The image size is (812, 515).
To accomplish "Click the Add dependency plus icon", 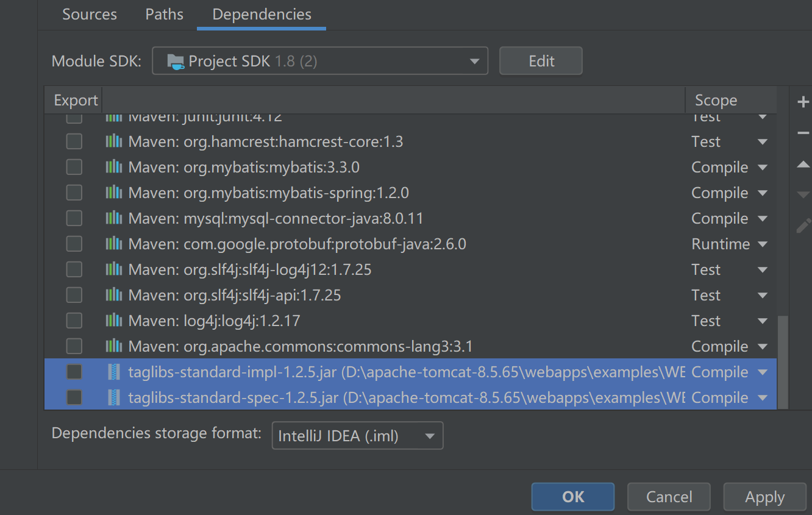I will pos(803,103).
